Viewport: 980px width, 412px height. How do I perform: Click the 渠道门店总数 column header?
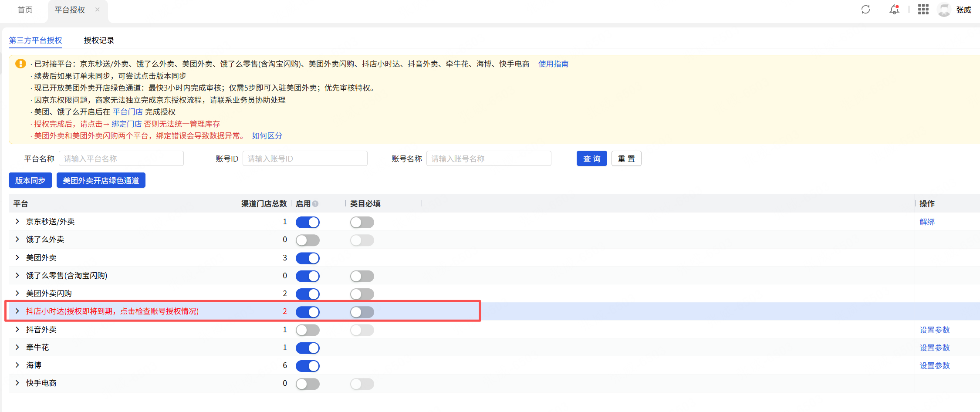point(264,204)
